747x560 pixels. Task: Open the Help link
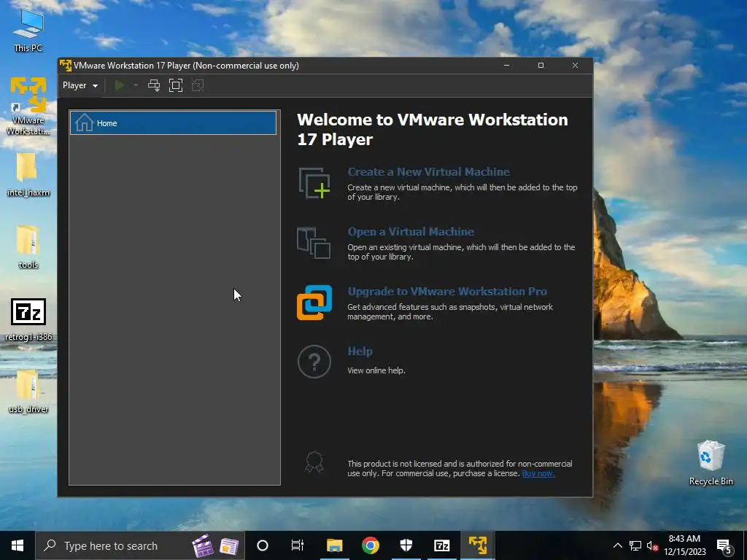tap(360, 351)
